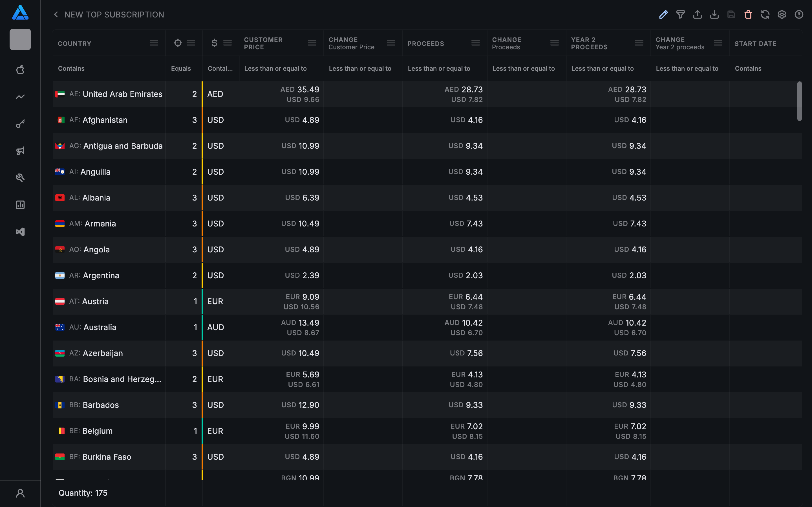Open the Country column menu

tap(154, 43)
